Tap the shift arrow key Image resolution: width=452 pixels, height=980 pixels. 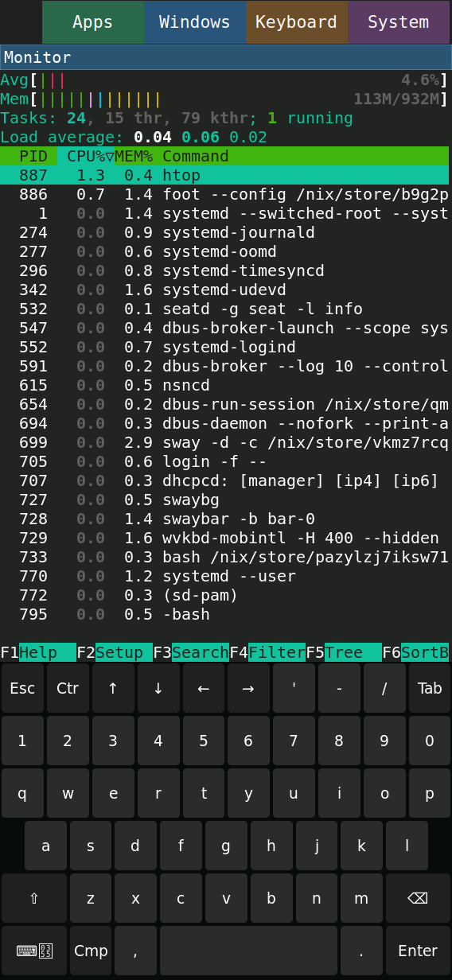click(x=33, y=898)
